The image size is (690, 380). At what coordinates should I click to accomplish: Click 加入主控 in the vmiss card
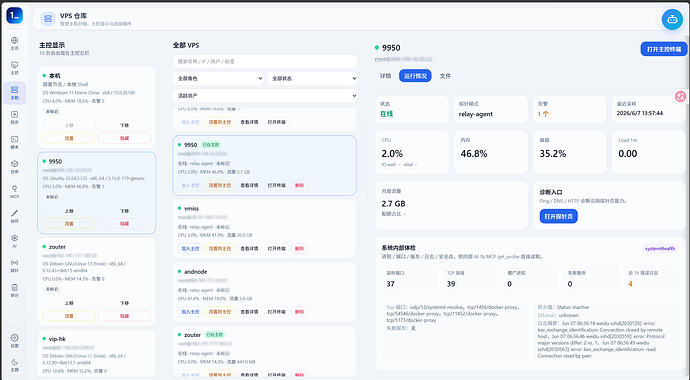click(190, 248)
